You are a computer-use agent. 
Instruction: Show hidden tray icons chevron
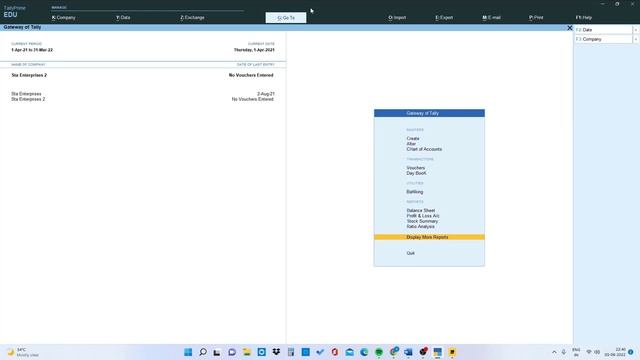(x=554, y=352)
